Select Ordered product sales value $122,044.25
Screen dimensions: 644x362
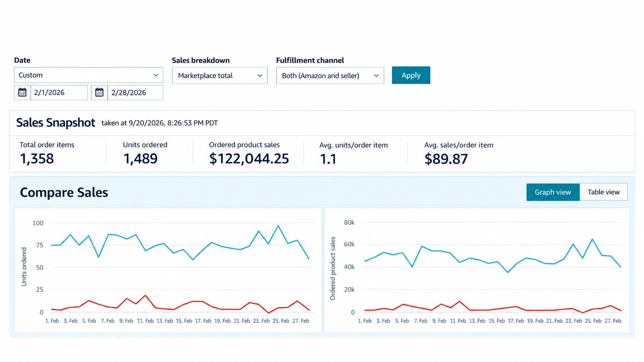click(x=249, y=158)
